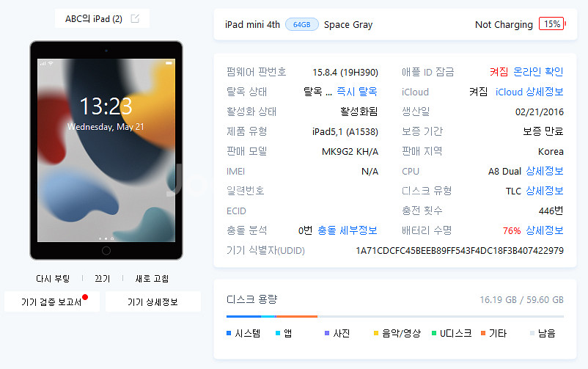Click the ECID label
The height and width of the screenshot is (369, 588).
point(236,211)
